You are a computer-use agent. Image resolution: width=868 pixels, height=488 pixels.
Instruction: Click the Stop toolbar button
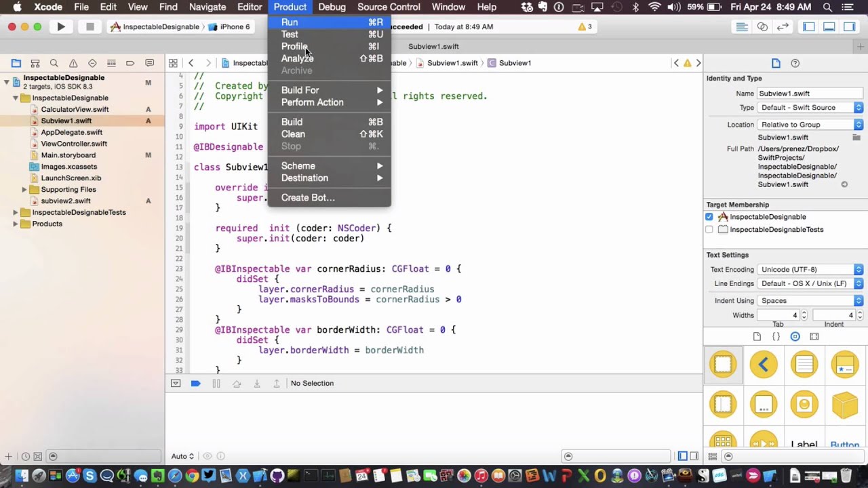90,27
